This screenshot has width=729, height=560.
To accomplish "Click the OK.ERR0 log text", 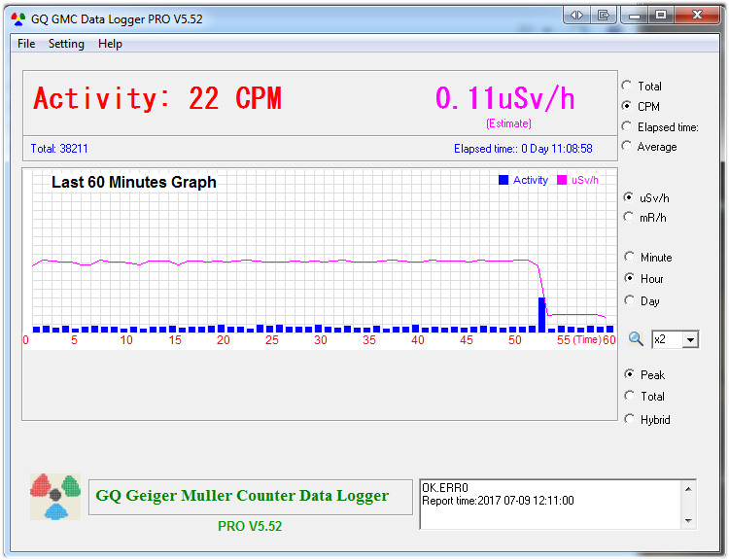I will [445, 488].
